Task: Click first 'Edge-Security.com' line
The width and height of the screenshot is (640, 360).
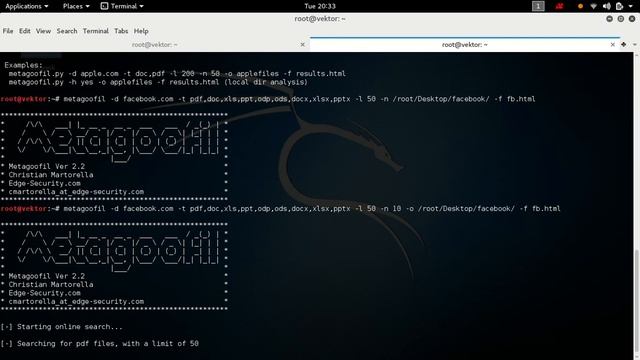Action: pos(44,184)
